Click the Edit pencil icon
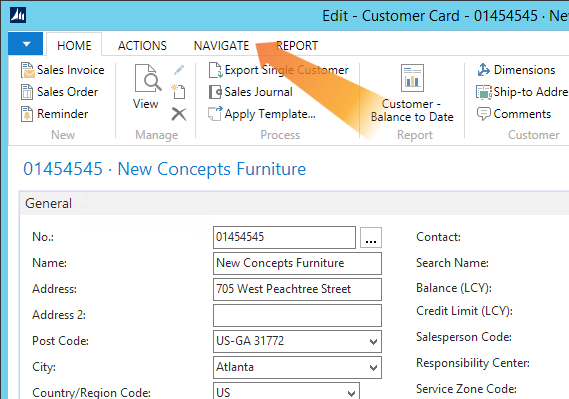 (179, 70)
